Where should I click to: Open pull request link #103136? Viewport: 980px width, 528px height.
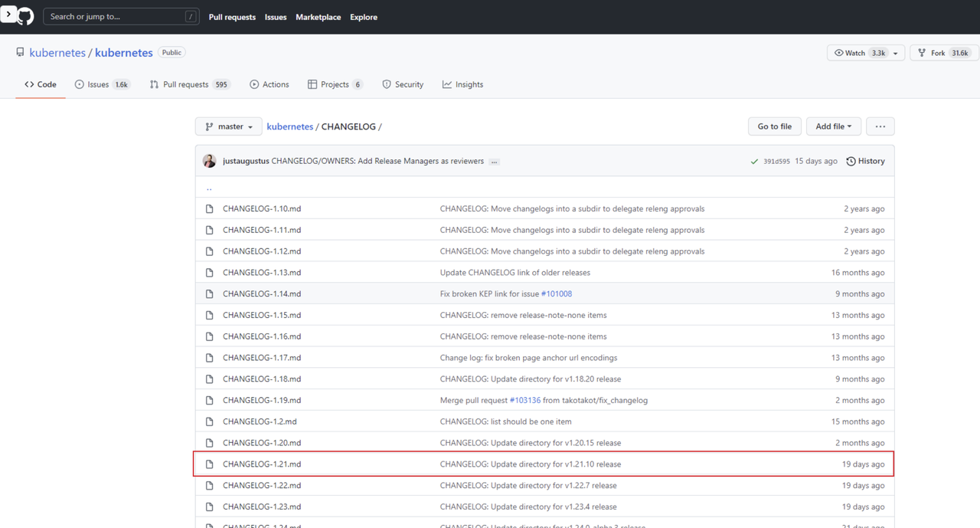pyautogui.click(x=525, y=400)
